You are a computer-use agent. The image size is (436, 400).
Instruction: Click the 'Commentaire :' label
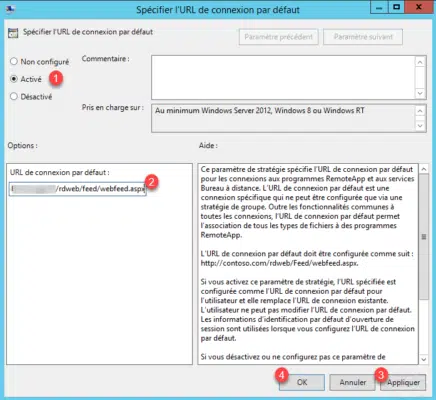pyautogui.click(x=106, y=59)
